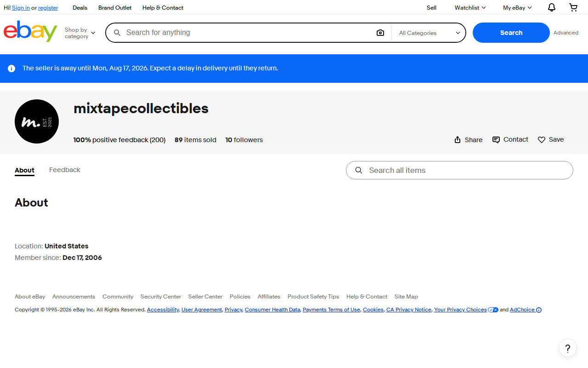Open the Consumer Health Data link
This screenshot has height=368, width=588.
coord(272,310)
